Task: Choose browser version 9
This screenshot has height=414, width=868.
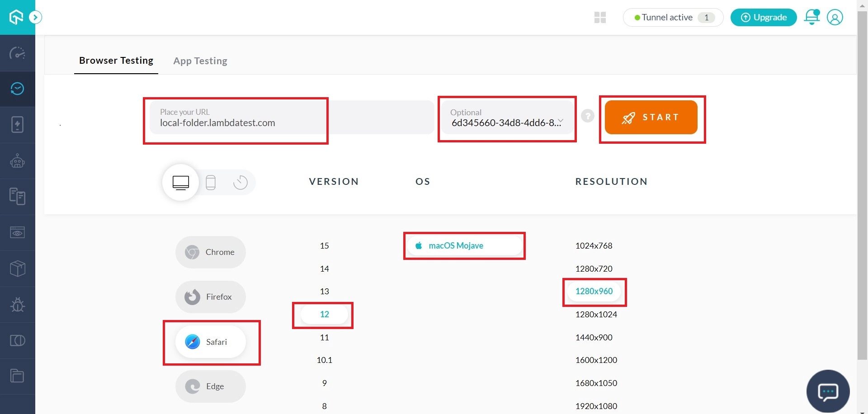Action: (325, 383)
